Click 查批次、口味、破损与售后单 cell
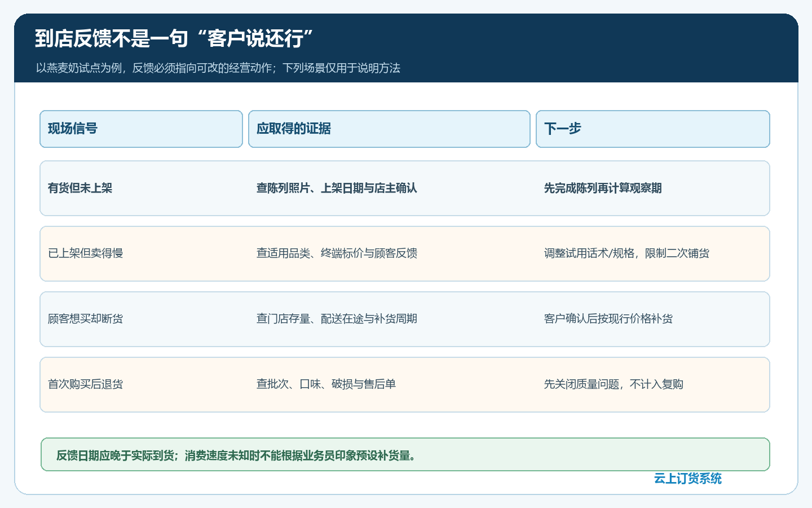Image resolution: width=812 pixels, height=508 pixels. point(326,384)
